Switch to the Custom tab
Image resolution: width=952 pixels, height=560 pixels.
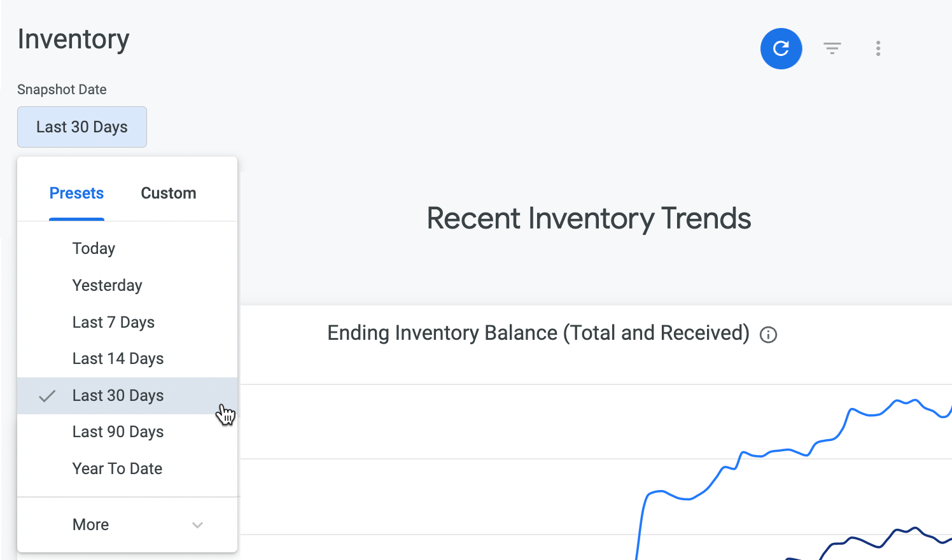[x=168, y=193]
